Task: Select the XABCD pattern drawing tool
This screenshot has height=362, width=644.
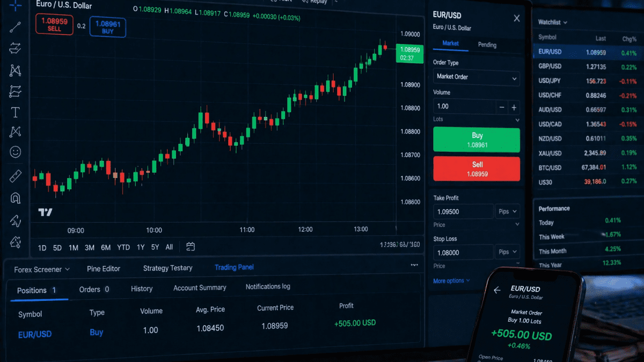Action: [15, 70]
